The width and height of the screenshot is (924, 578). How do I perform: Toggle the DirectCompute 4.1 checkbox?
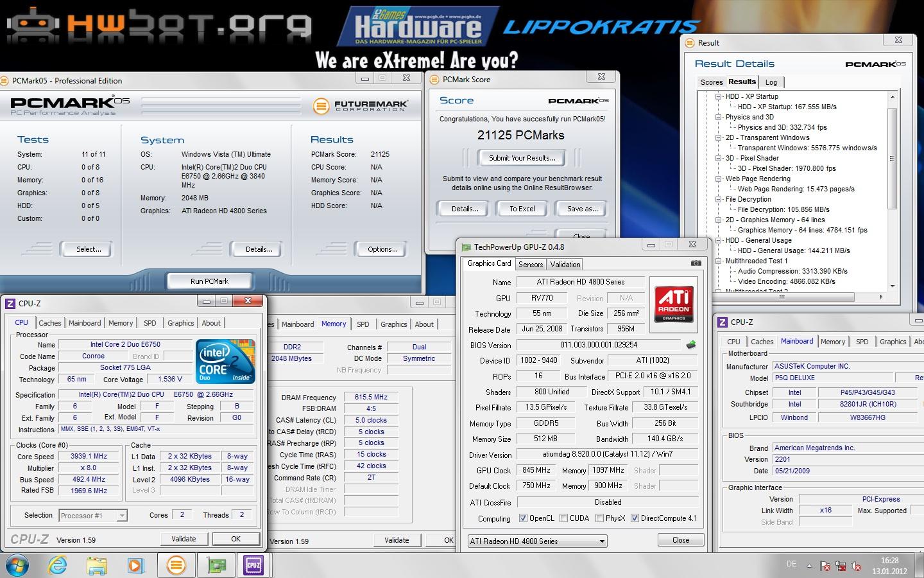[635, 518]
